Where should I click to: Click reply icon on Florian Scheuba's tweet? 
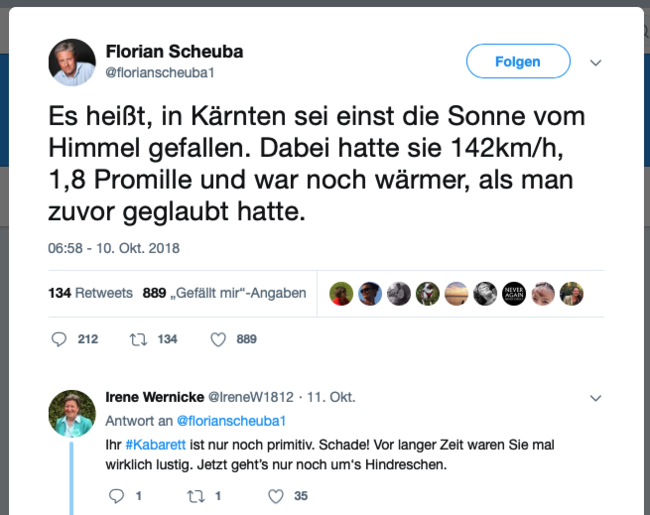pos(59,339)
